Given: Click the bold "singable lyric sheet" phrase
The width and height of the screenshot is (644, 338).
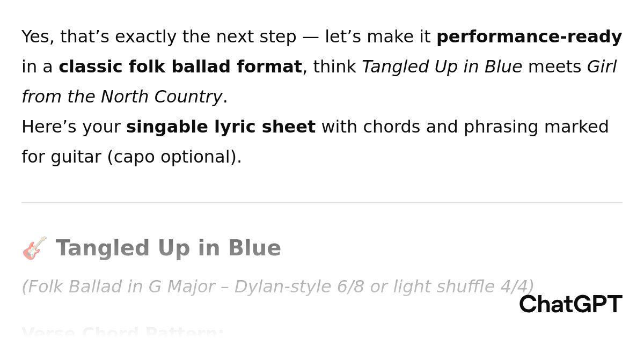Looking at the screenshot, I should 221,127.
